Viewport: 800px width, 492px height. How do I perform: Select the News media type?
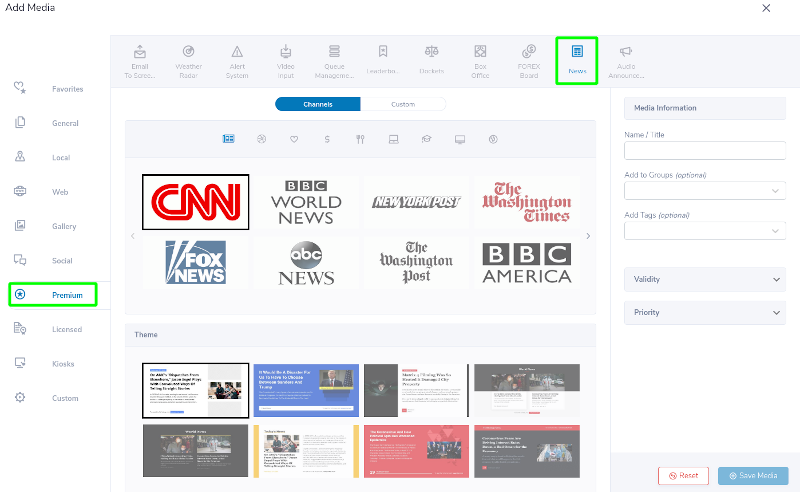pyautogui.click(x=577, y=60)
